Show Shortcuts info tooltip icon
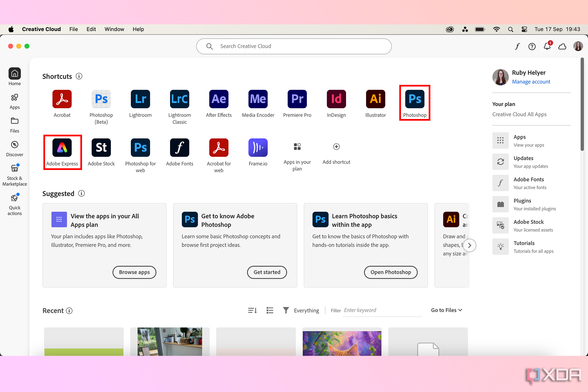 click(x=79, y=76)
